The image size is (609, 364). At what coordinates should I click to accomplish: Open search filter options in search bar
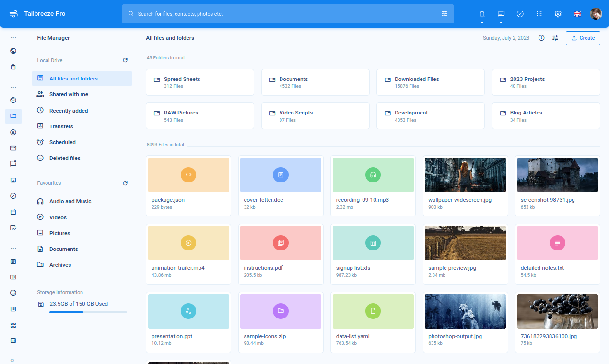click(445, 14)
